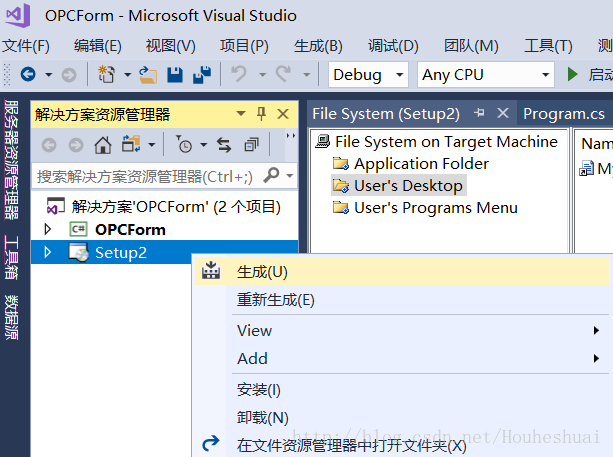Click the Open in File Explorer arrow icon
The height and width of the screenshot is (457, 613).
[x=211, y=443]
